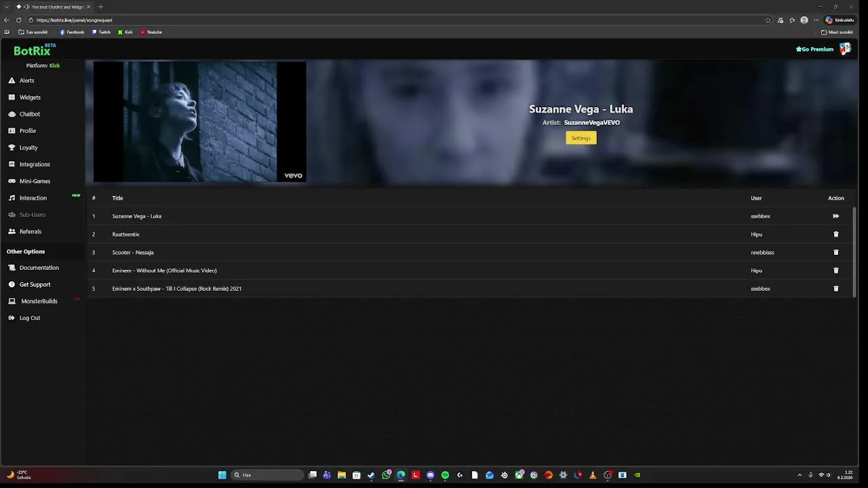Reload the page with the browser refresh button
Viewport: 868px width, 488px height.
click(x=18, y=20)
